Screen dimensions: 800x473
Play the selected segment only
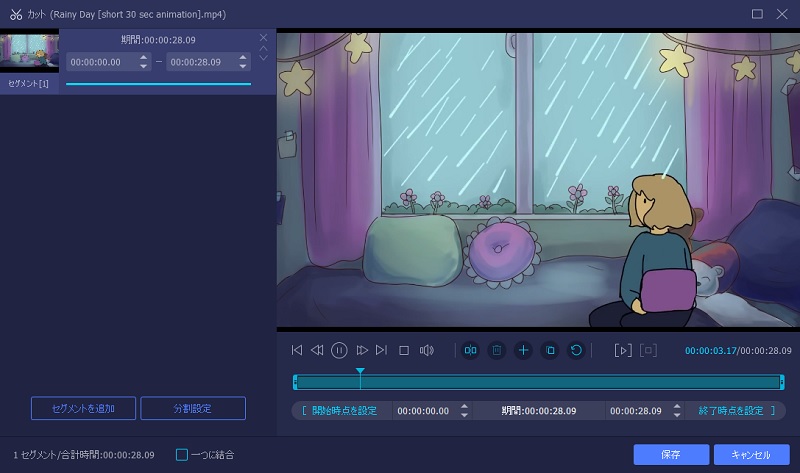click(x=623, y=351)
